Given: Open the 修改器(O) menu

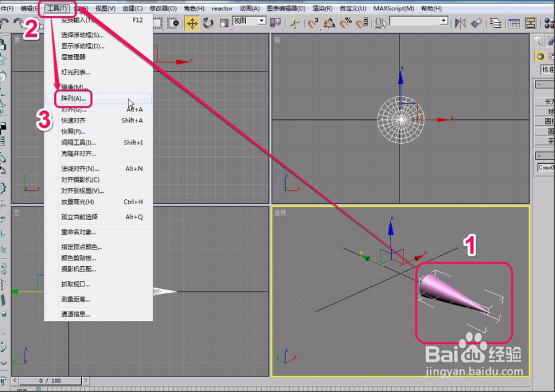Looking at the screenshot, I should (x=163, y=8).
